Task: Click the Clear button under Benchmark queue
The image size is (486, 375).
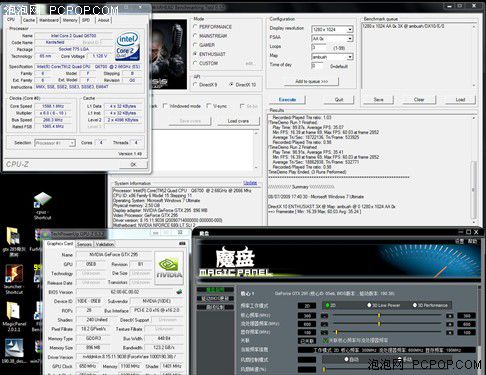Action: [x=419, y=99]
